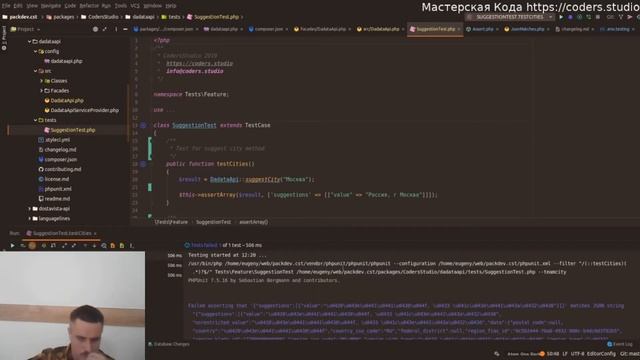This screenshot has width=640, height=360.
Task: Open the Database Changes tool window
Action: tap(169, 344)
